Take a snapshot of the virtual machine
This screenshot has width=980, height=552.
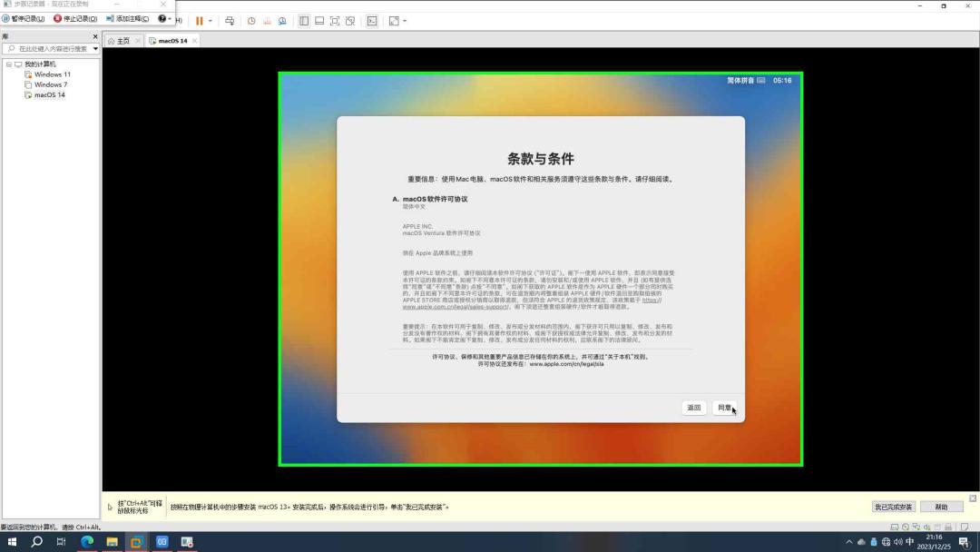(251, 20)
